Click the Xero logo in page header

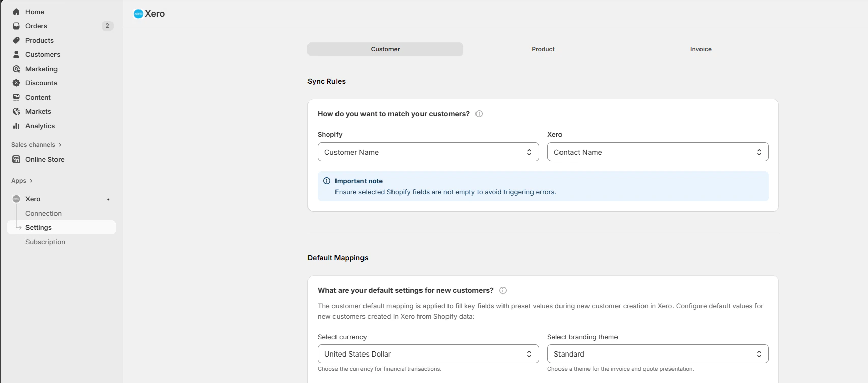pos(138,14)
